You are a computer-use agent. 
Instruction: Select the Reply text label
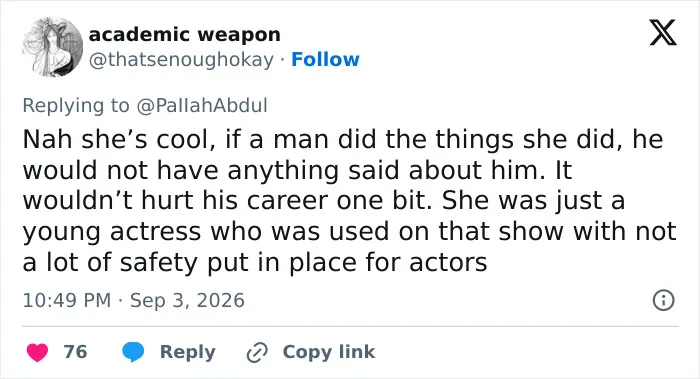pos(188,352)
